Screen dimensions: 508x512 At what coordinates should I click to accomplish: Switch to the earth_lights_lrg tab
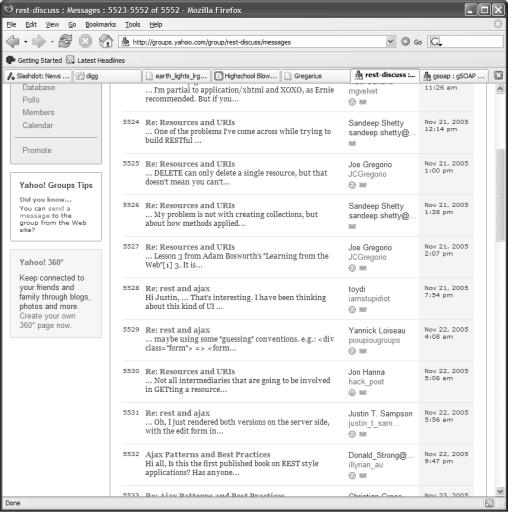click(x=177, y=76)
